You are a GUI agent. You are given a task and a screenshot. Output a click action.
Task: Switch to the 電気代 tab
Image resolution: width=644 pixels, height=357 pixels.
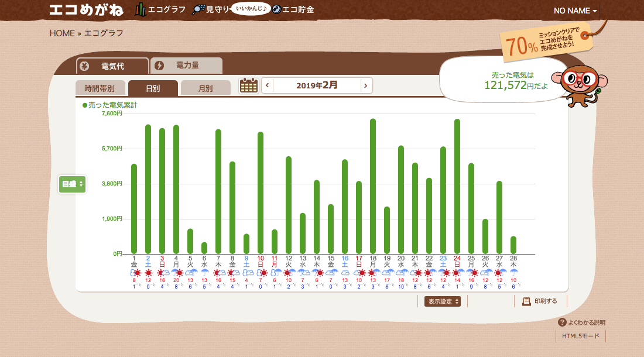click(112, 66)
